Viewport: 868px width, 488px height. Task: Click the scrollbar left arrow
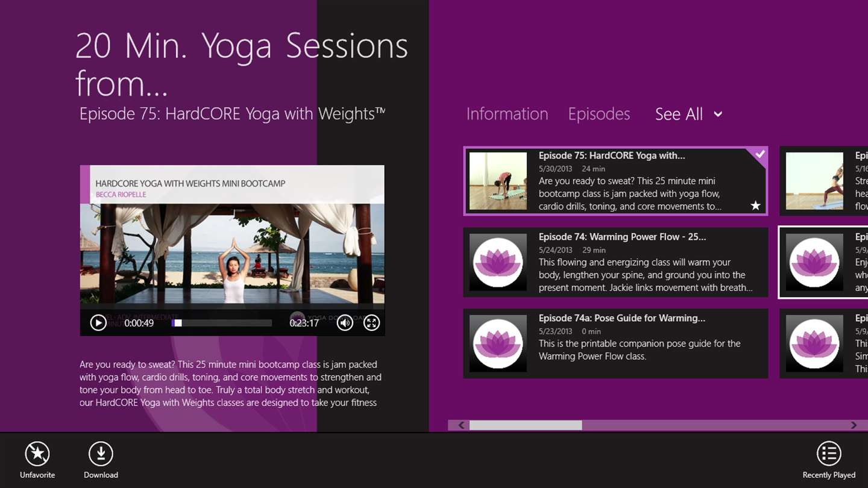[461, 425]
